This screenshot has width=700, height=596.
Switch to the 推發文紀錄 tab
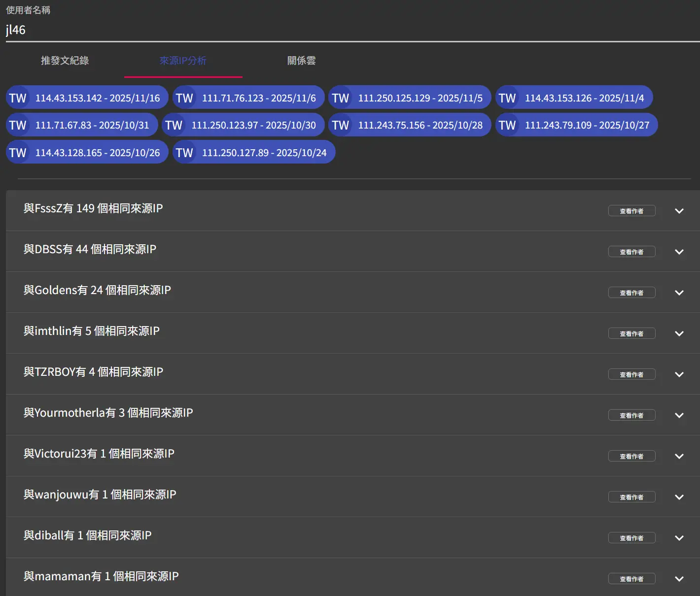click(x=65, y=61)
